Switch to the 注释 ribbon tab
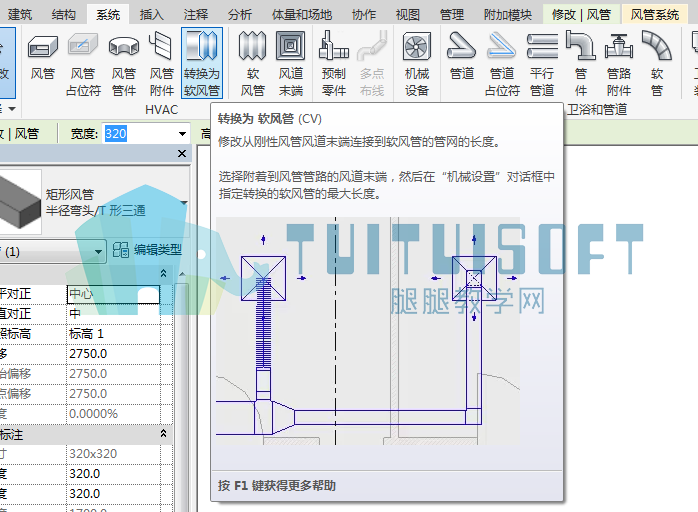Viewport: 698px width, 512px height. tap(195, 15)
